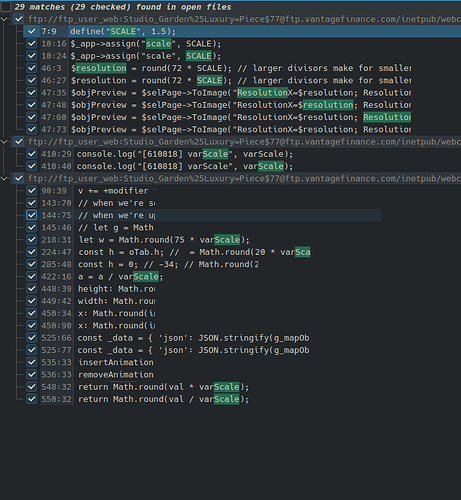Image resolution: width=461 pixels, height=500 pixels.
Task: Uncheck the 218:31 let w match
Action: (x=32, y=240)
